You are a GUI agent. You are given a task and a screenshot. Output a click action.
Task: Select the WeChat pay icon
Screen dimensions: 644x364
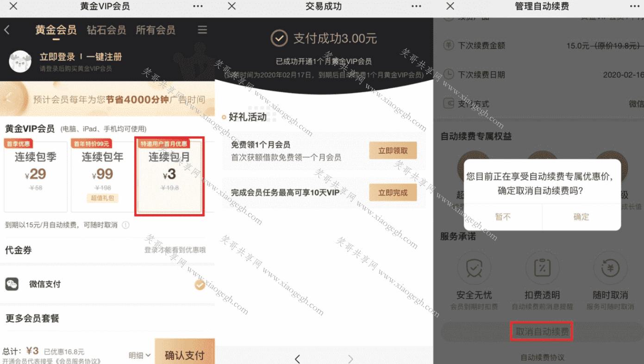pos(12,284)
